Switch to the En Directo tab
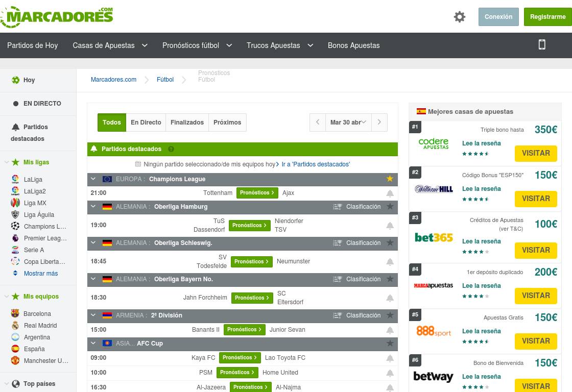Viewport: 572px width, 392px height. tap(146, 122)
